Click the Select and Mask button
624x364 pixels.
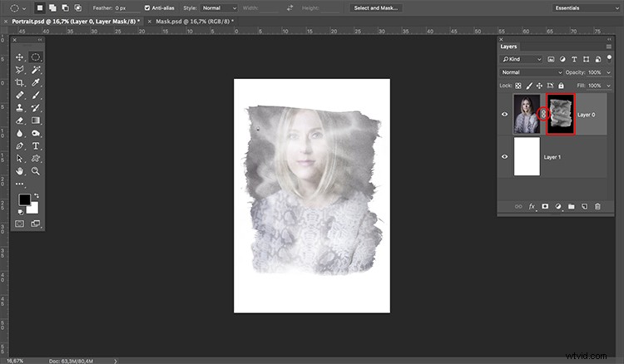coord(376,8)
